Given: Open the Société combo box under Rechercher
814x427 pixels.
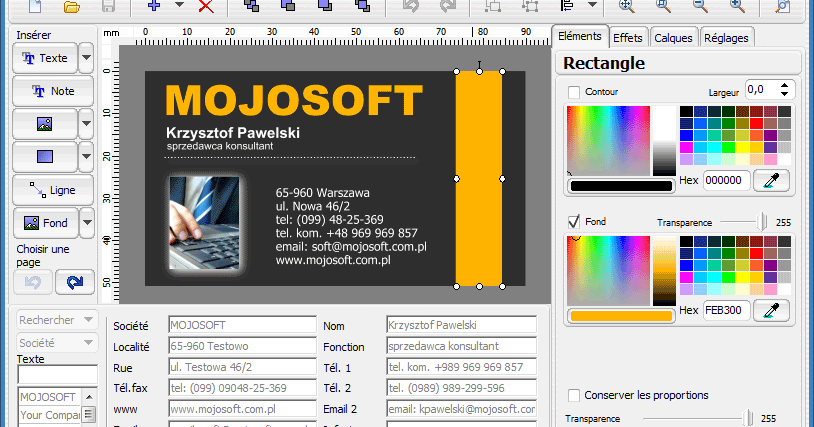Looking at the screenshot, I should tap(57, 343).
